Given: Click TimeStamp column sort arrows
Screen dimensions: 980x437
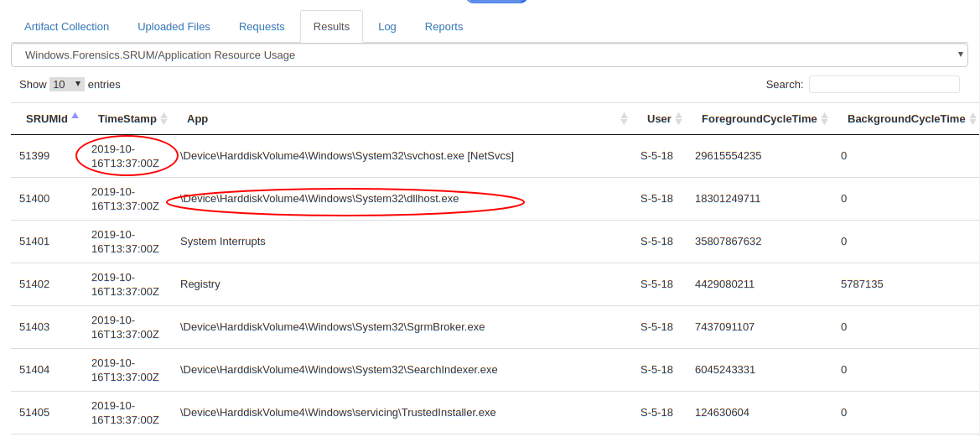Looking at the screenshot, I should pos(164,119).
